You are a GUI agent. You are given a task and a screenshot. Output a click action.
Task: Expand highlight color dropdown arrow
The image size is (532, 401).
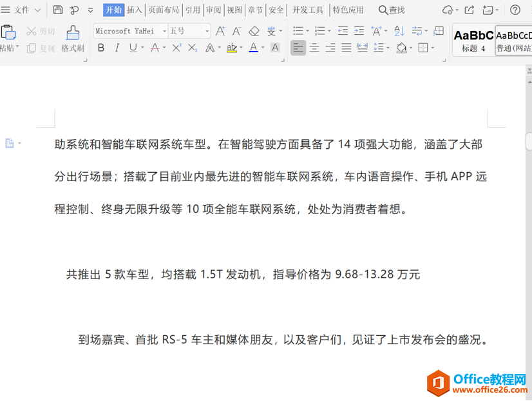point(241,48)
